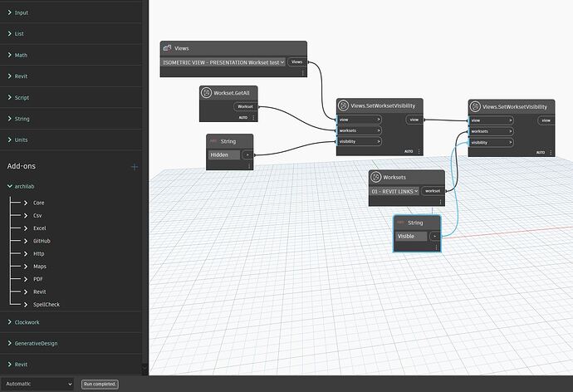Open the Views node options menu dots
Viewport: 573px width, 392px height.
pos(302,73)
